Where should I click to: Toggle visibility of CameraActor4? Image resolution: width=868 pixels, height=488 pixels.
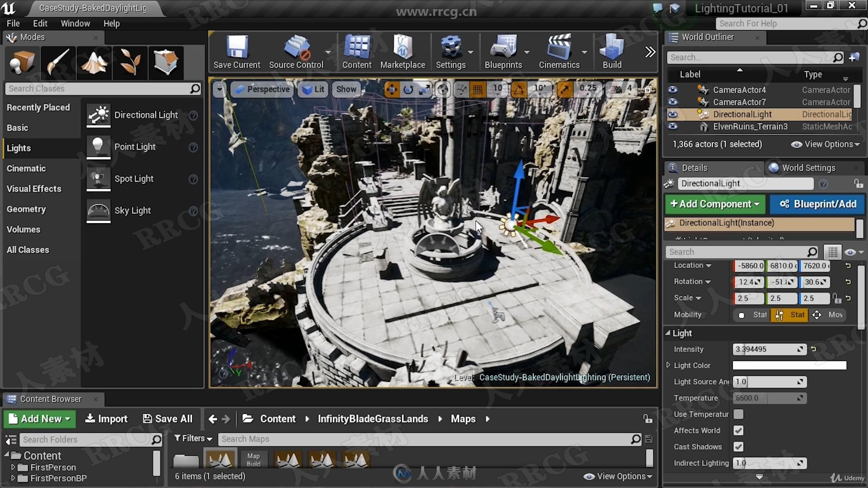point(673,89)
